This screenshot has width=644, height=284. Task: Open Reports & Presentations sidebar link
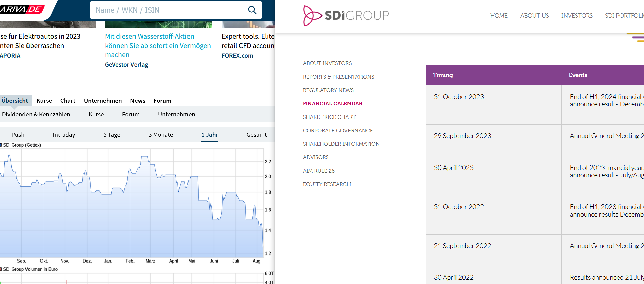pos(338,77)
